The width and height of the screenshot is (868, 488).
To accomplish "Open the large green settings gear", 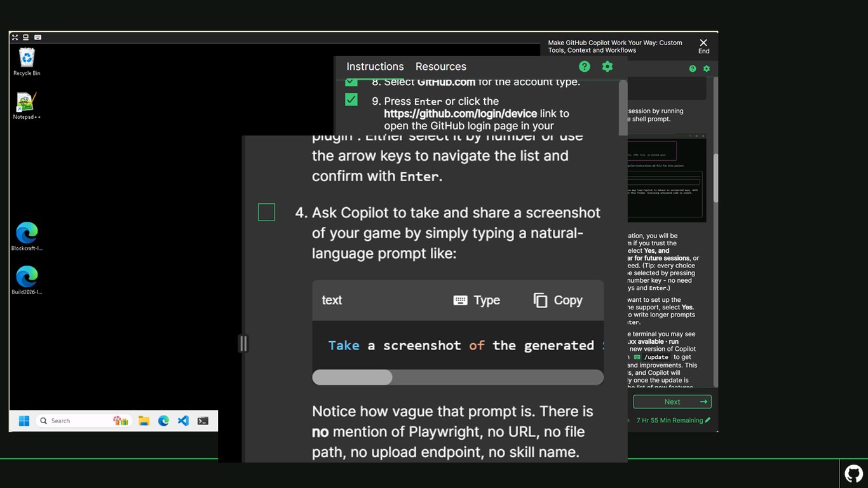I will pyautogui.click(x=607, y=67).
